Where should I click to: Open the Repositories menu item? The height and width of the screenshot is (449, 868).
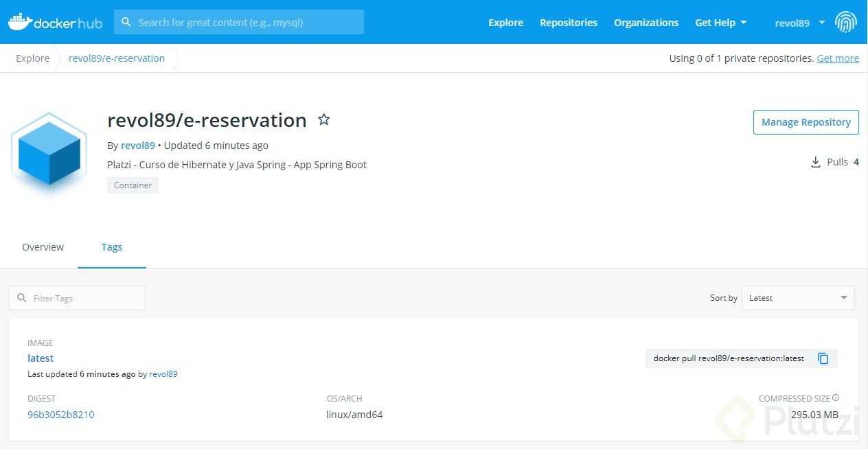click(569, 22)
